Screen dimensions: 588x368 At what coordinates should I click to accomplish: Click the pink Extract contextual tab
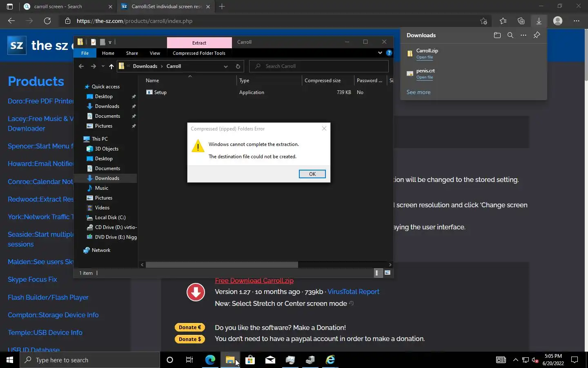199,43
